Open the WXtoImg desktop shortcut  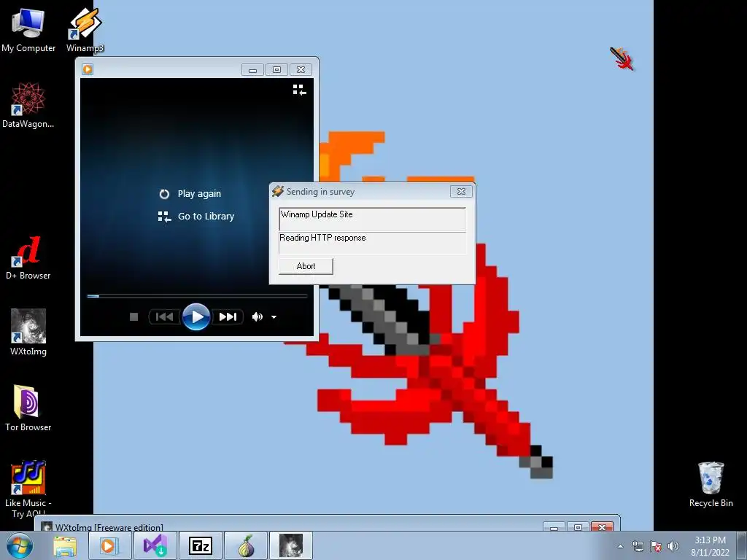[x=28, y=332]
